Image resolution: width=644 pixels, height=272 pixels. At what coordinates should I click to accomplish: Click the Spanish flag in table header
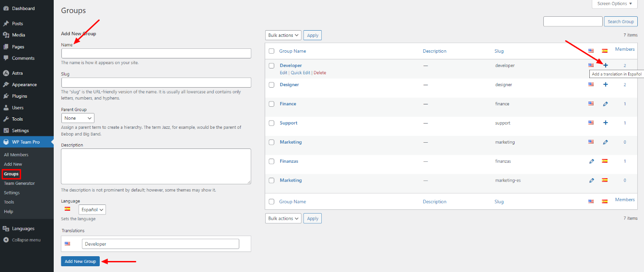pyautogui.click(x=605, y=51)
